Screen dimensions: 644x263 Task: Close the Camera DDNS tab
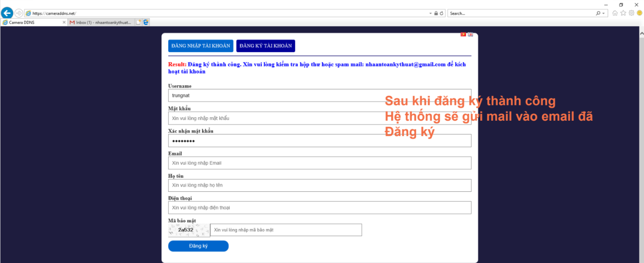pyautogui.click(x=64, y=22)
